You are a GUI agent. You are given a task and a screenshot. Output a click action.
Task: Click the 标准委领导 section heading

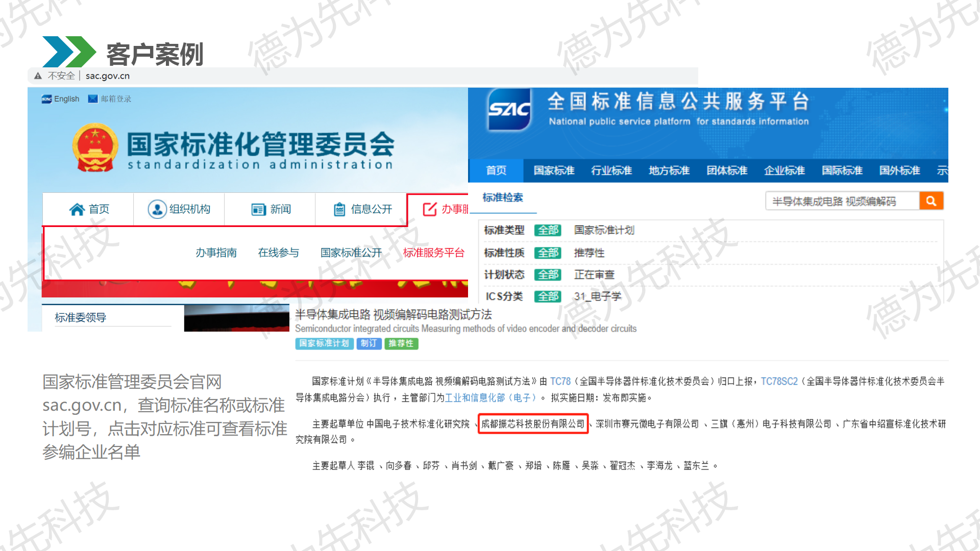[x=81, y=317]
